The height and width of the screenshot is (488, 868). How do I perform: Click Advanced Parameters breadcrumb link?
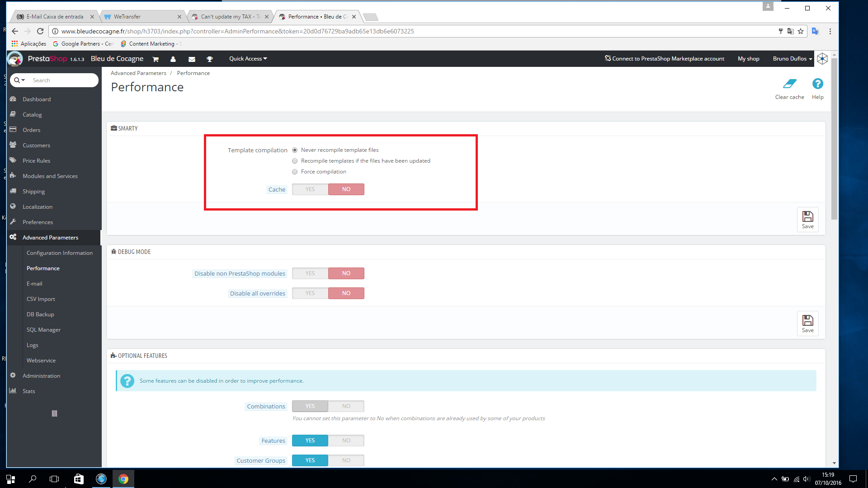pos(138,73)
